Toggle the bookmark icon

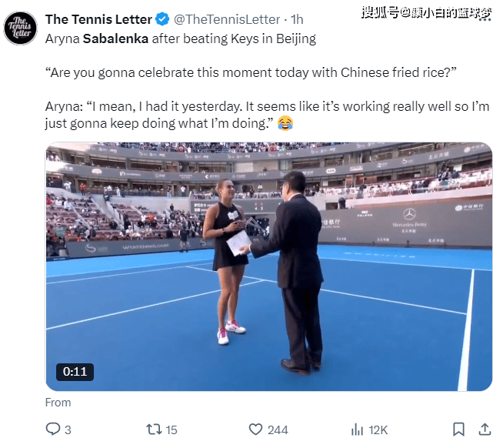click(458, 430)
